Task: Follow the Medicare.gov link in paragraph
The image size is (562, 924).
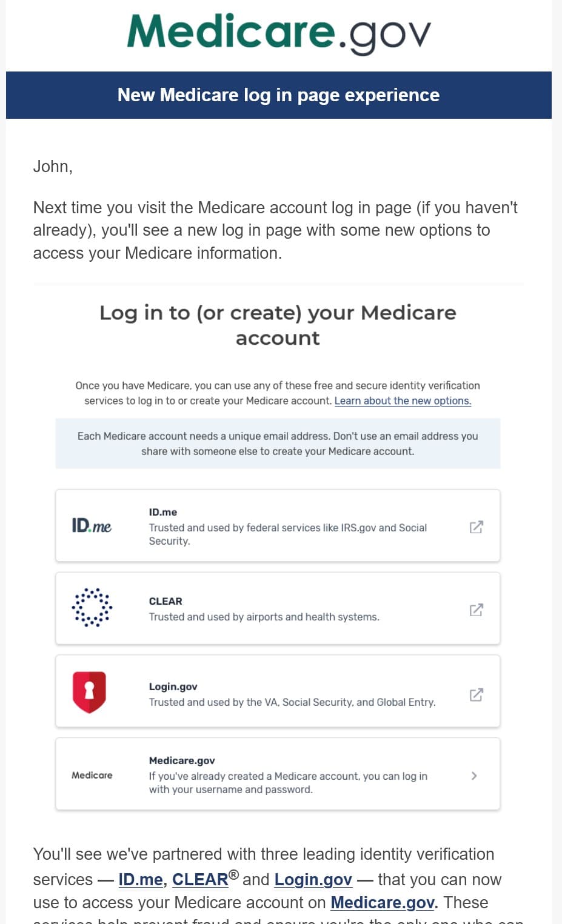Action: click(x=383, y=902)
